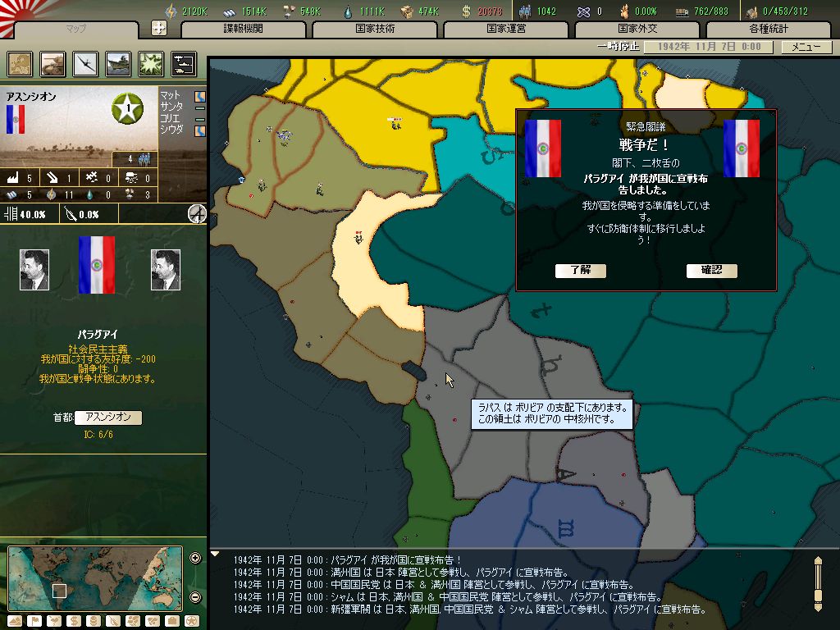
Task: Switch to the 国家運営 production tab
Action: point(506,29)
